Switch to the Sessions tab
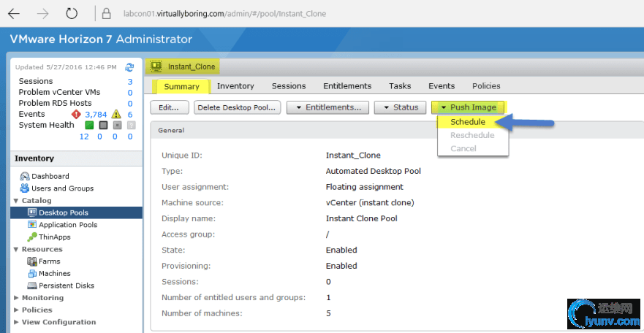 tap(289, 86)
